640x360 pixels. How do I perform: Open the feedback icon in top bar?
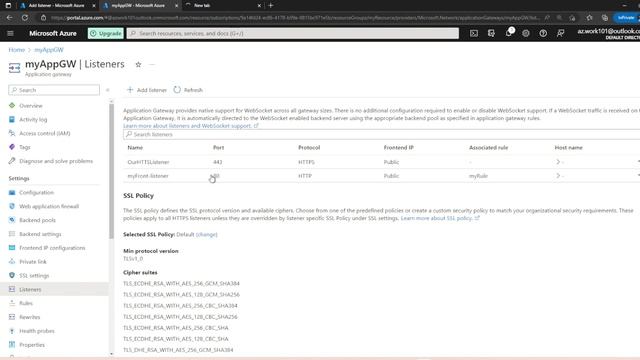point(560,33)
